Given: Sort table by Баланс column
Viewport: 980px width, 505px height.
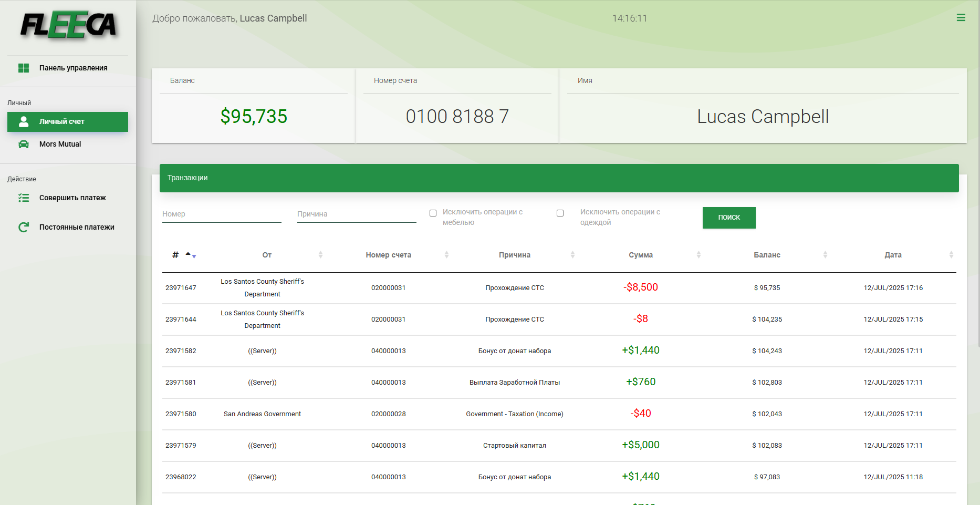Looking at the screenshot, I should point(767,255).
